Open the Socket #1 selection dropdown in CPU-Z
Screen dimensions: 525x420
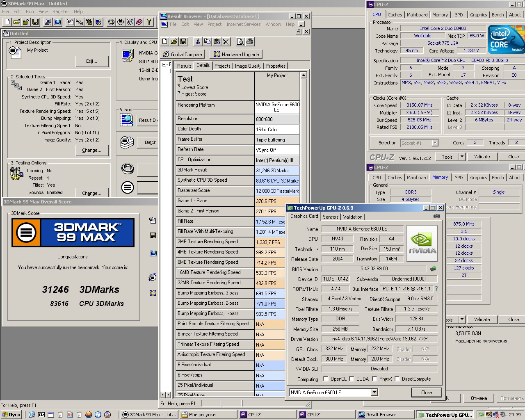435,143
